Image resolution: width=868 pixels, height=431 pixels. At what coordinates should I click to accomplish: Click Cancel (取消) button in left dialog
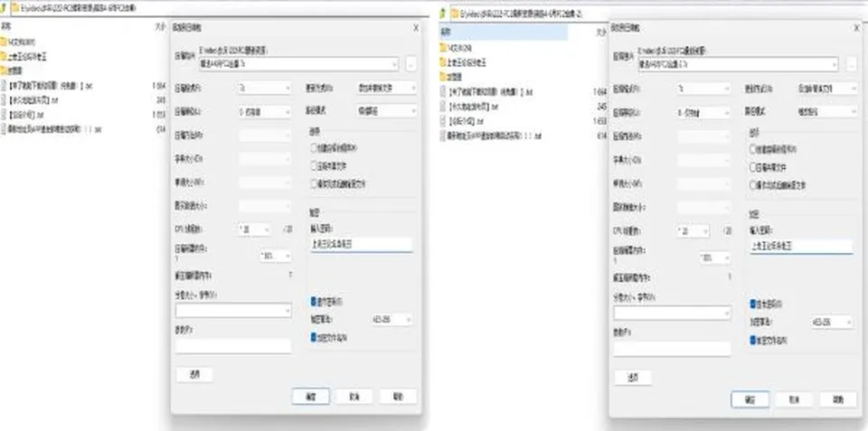(354, 396)
